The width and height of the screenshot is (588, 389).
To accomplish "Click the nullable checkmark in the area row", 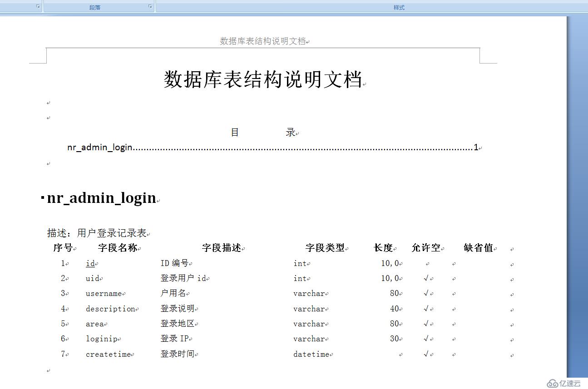I will coord(426,324).
